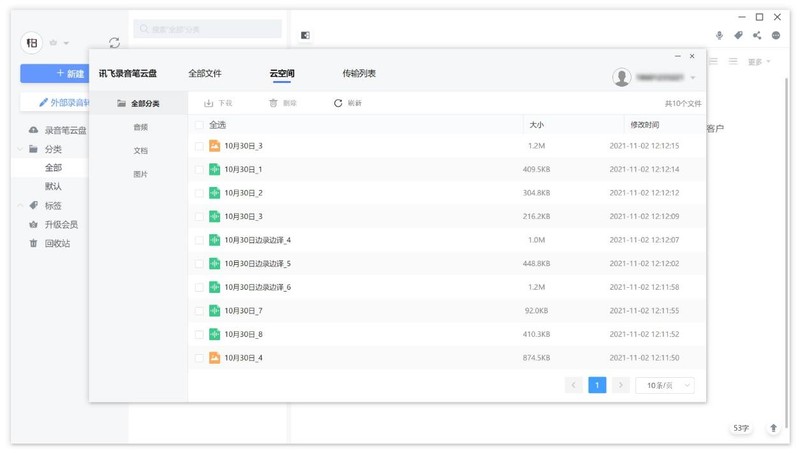Click the scroll-to-top arrow icon
The width and height of the screenshot is (800, 455).
773,428
